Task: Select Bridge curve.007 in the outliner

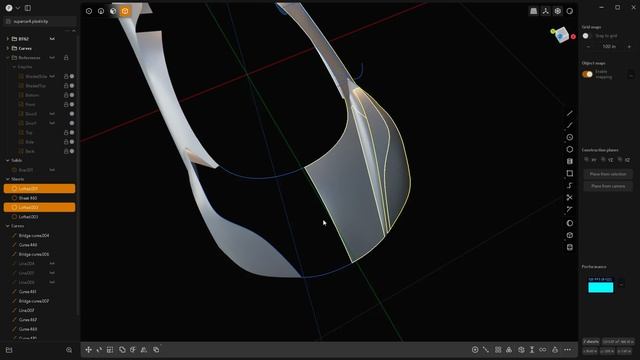Action: coord(40,301)
